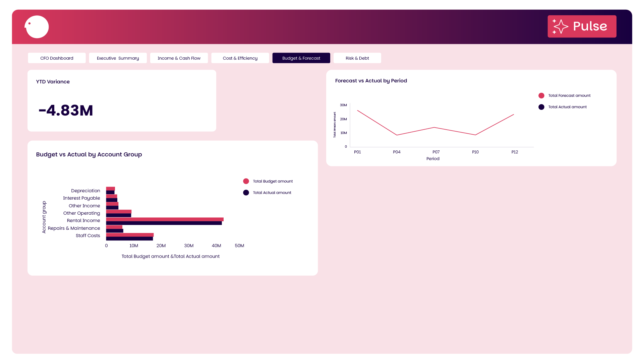Open the Executive Summary tab

pyautogui.click(x=118, y=58)
